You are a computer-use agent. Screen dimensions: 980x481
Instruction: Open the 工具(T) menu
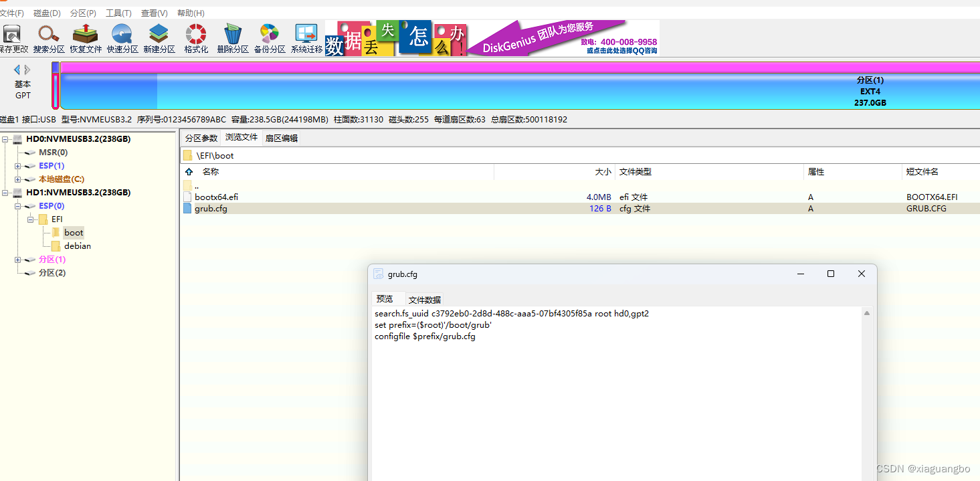[x=119, y=12]
